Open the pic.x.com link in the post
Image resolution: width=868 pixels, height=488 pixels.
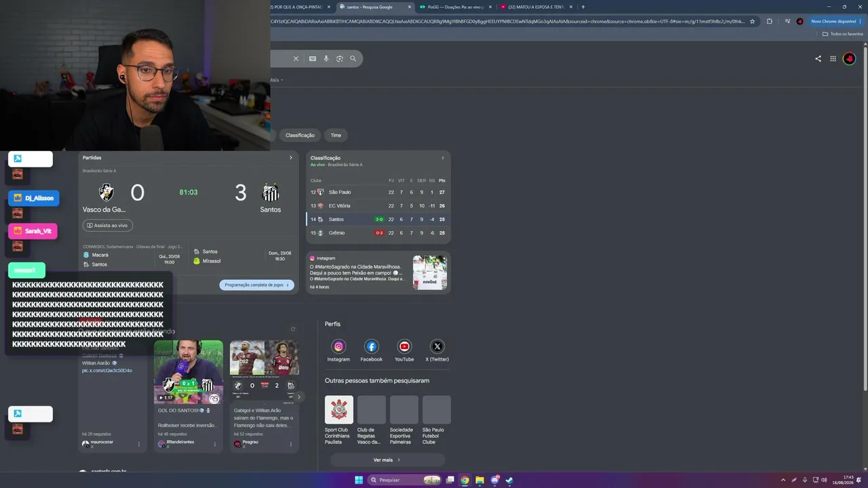point(107,371)
